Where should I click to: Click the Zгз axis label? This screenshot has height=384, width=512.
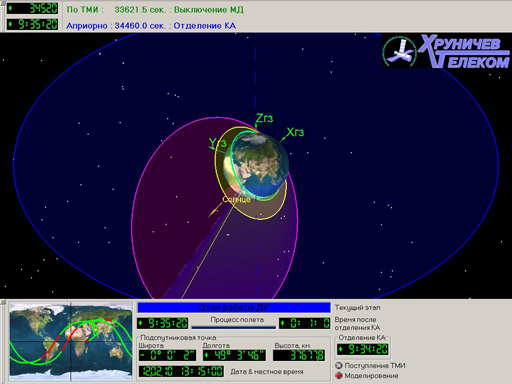click(264, 118)
